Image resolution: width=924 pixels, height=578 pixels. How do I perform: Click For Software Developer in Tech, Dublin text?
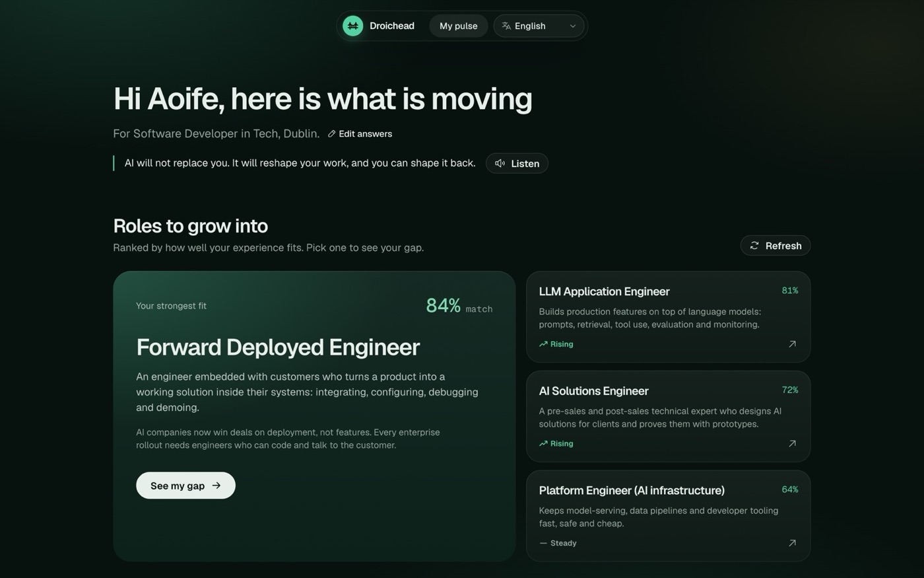[x=216, y=133]
